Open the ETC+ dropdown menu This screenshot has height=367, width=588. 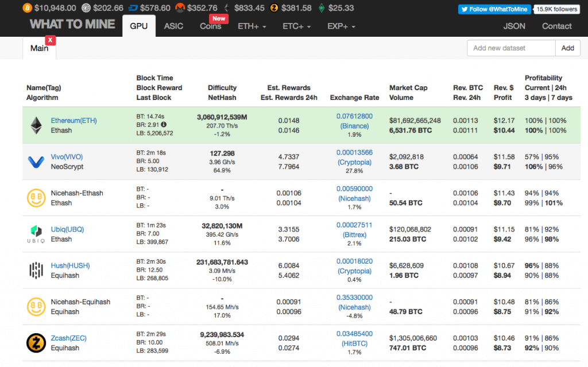point(296,26)
